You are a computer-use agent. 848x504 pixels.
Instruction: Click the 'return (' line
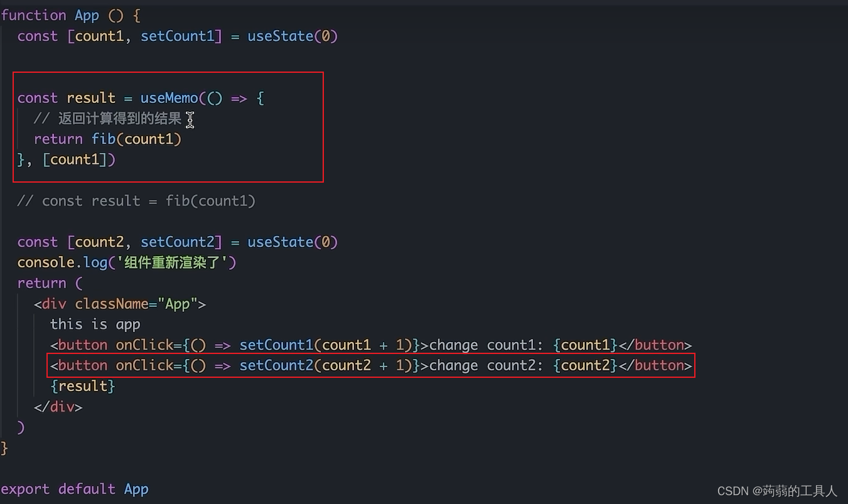(50, 283)
